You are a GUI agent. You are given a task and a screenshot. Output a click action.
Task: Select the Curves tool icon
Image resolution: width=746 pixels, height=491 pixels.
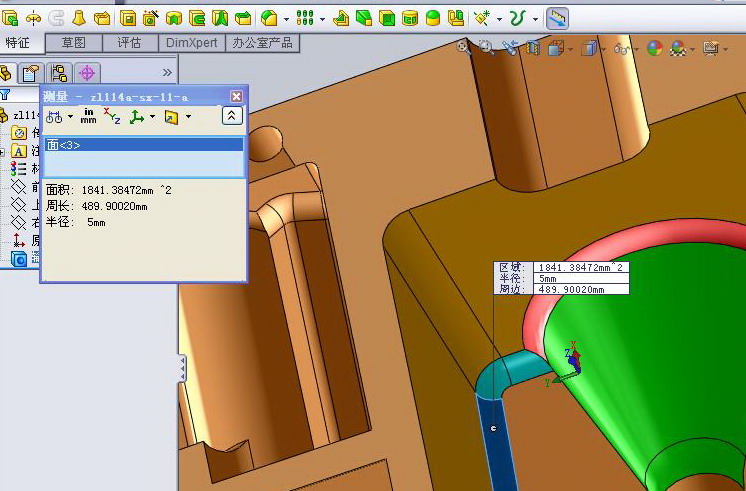click(518, 19)
